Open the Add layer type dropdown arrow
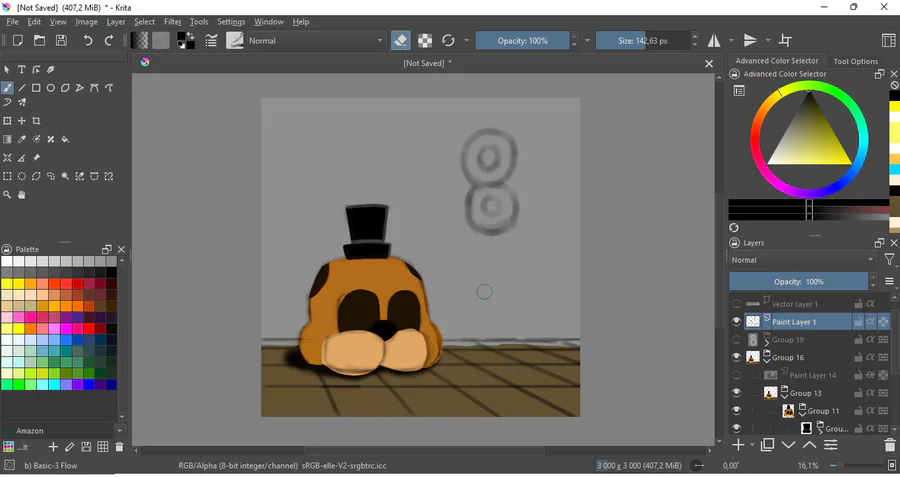Image resolution: width=900 pixels, height=477 pixels. click(x=752, y=445)
